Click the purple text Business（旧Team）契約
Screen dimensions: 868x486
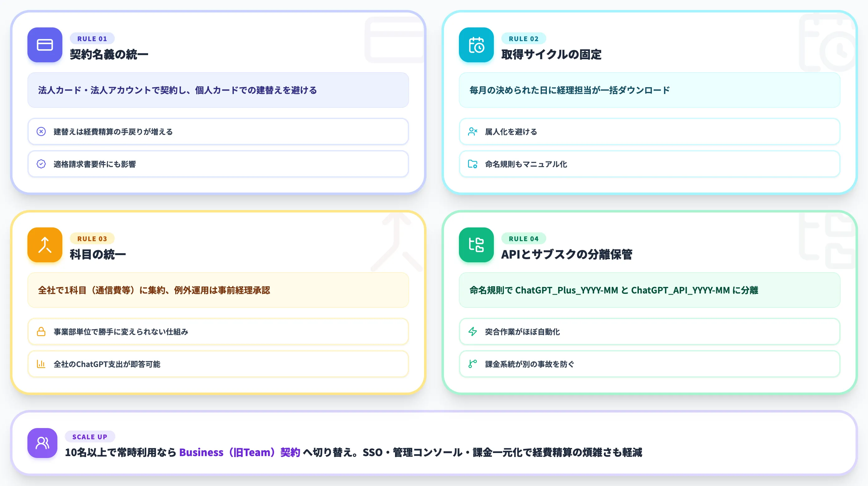[x=239, y=452]
